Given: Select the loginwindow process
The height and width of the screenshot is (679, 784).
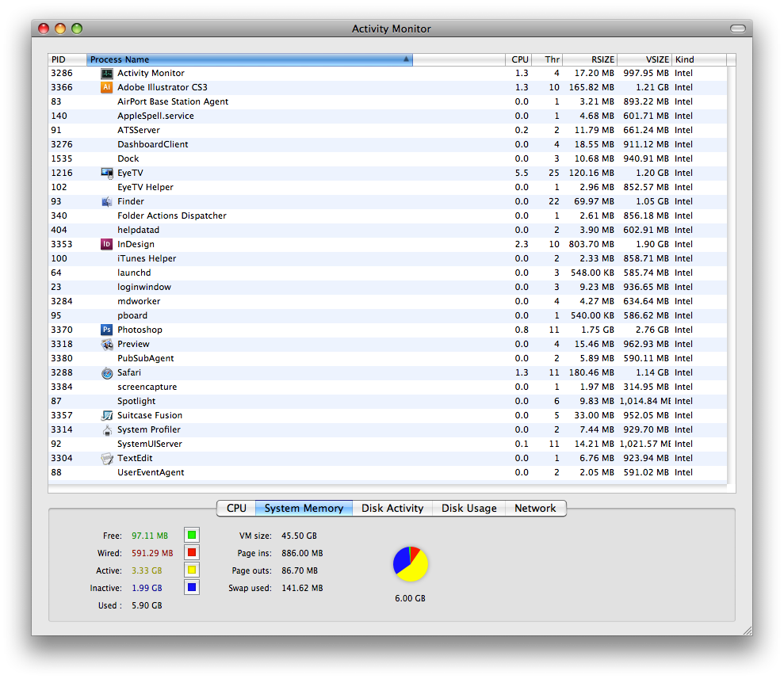Looking at the screenshot, I should 388,288.
